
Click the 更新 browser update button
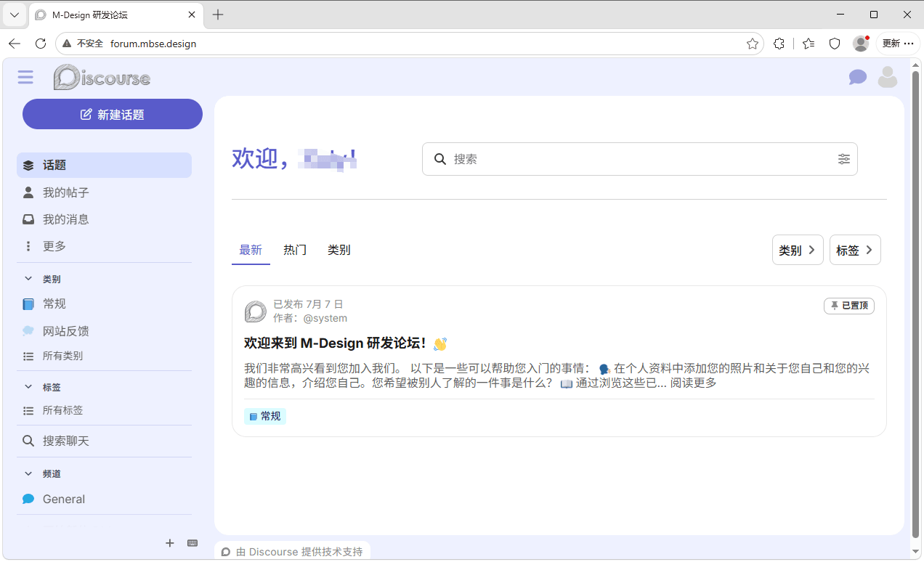tap(898, 44)
